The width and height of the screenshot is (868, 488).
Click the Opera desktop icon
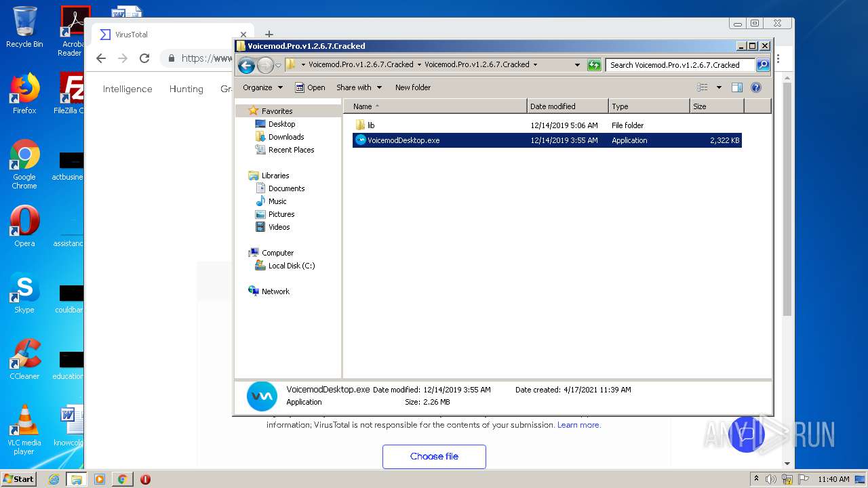24,226
